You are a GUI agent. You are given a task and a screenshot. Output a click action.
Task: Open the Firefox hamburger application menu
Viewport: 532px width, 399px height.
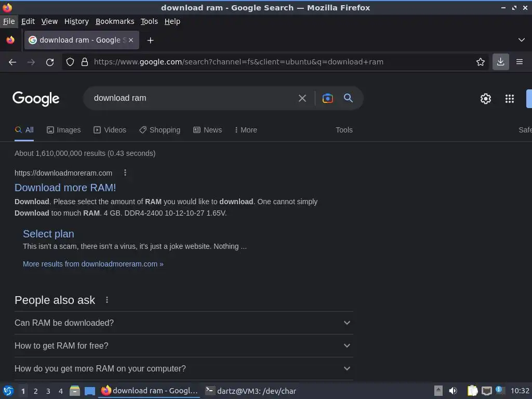click(x=519, y=62)
